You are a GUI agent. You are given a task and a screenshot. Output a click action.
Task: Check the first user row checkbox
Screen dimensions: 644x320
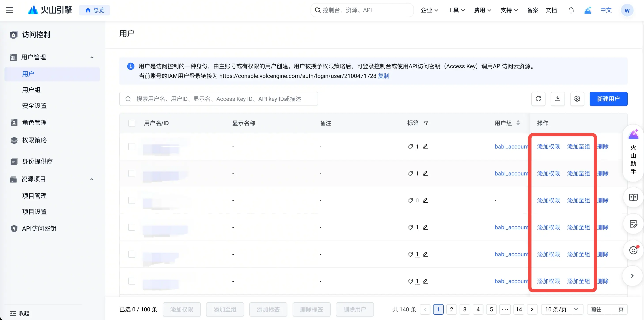132,146
